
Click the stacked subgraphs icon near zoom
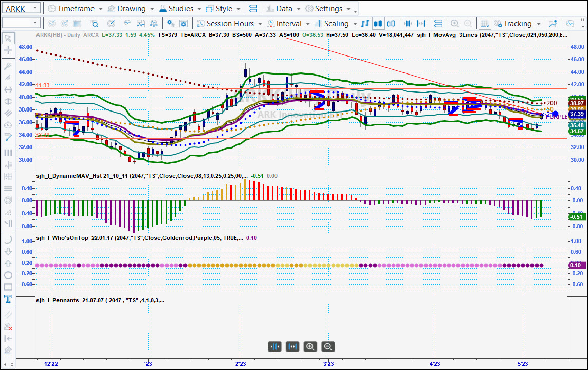[x=438, y=23]
